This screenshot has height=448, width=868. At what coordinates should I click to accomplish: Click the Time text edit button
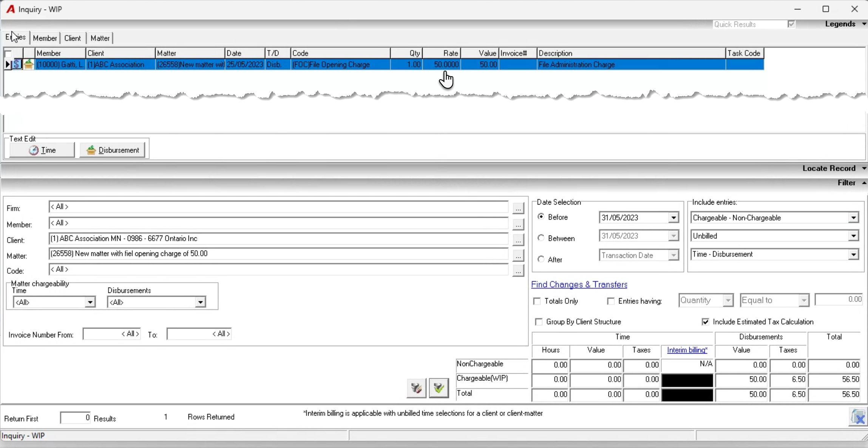[x=42, y=150]
